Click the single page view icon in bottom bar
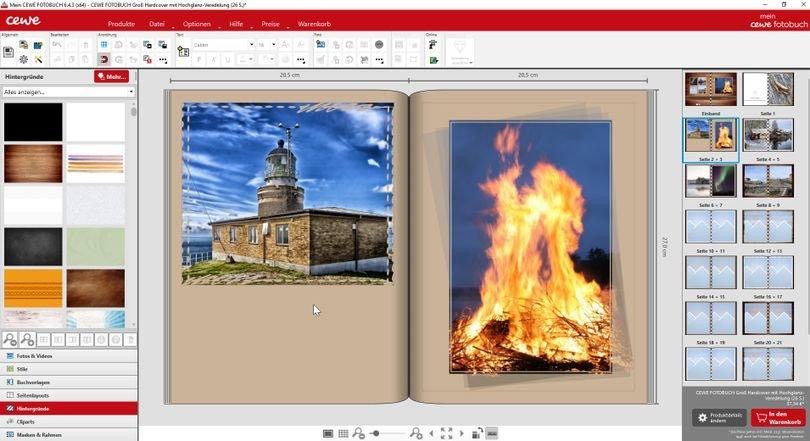 pos(328,434)
